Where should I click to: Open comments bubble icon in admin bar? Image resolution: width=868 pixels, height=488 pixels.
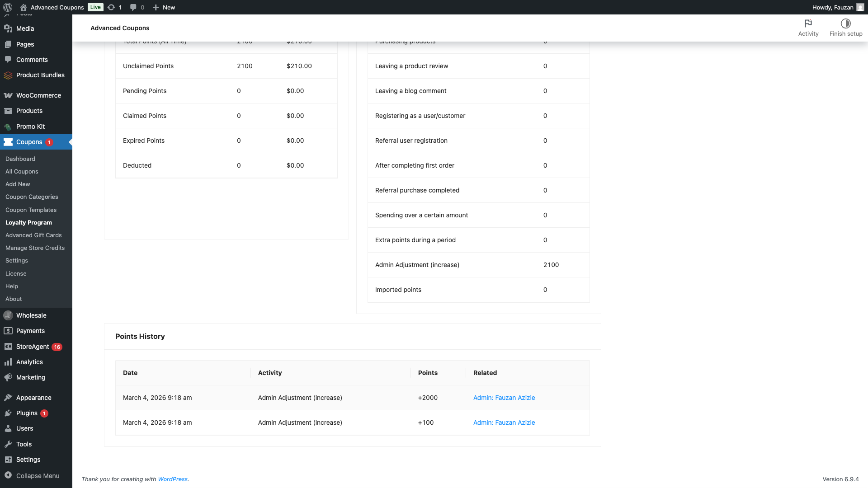click(x=133, y=7)
